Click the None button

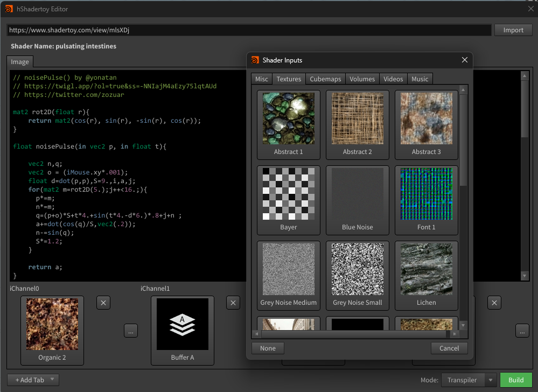click(268, 348)
